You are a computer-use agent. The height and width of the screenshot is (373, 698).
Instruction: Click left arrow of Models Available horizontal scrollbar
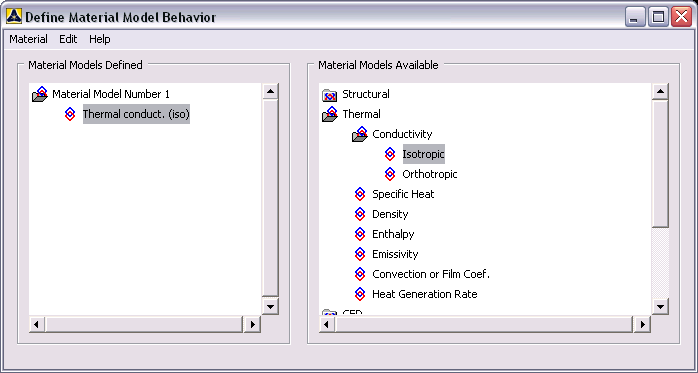coord(327,324)
